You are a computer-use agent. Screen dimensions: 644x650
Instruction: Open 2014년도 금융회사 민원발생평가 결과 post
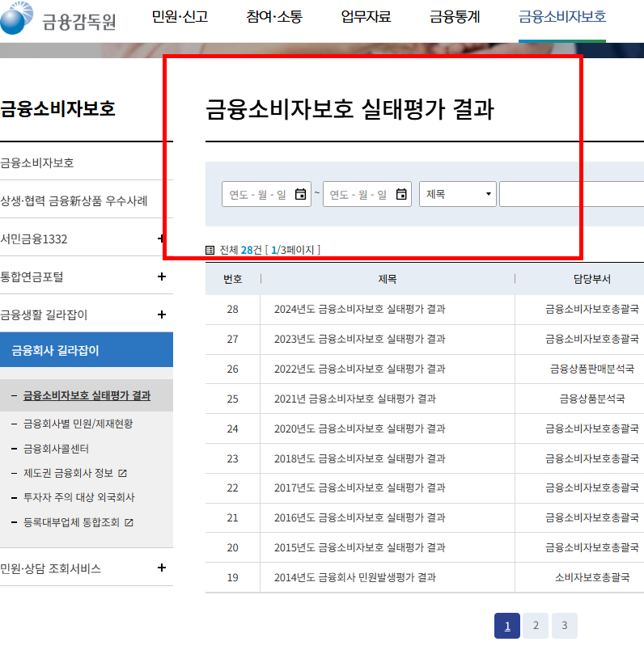click(355, 577)
